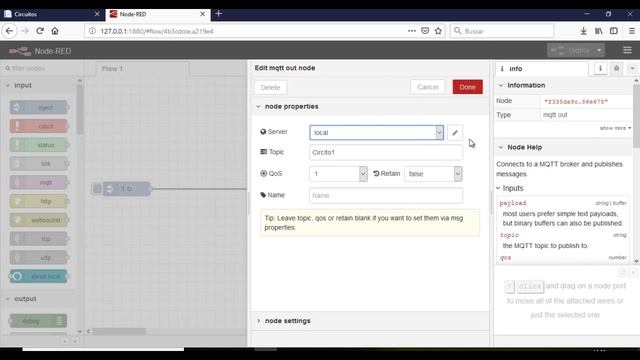Select the mqtt input node in palette
The height and width of the screenshot is (360, 640).
39,182
